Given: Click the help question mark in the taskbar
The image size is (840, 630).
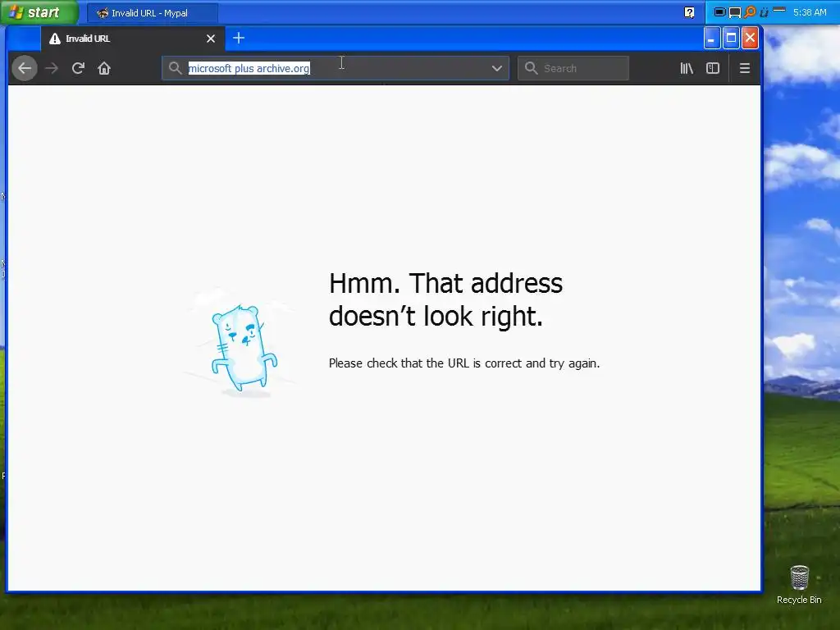Looking at the screenshot, I should point(689,12).
